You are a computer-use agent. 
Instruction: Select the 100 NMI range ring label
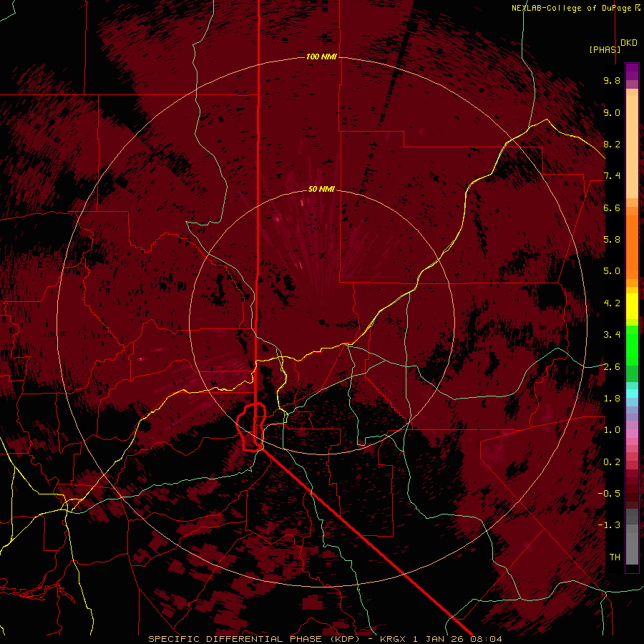click(321, 57)
